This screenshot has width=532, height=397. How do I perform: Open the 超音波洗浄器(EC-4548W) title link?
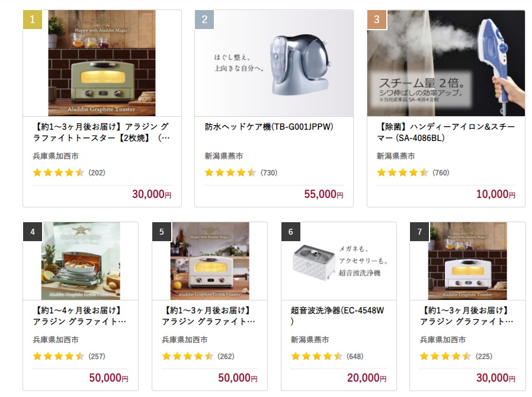(x=337, y=316)
